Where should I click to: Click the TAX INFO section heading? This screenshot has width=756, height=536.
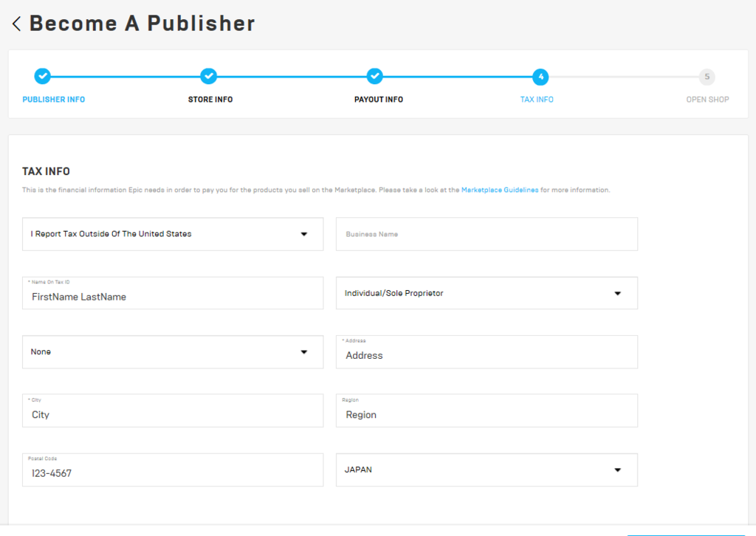point(46,171)
